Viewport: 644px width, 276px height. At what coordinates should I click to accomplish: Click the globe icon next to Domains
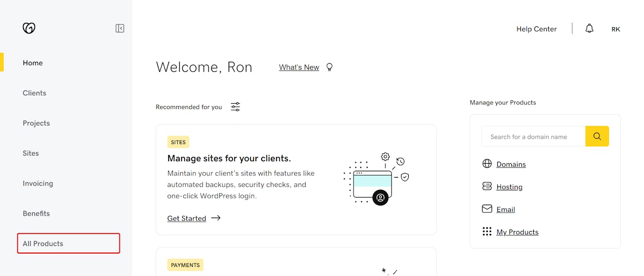(x=487, y=164)
